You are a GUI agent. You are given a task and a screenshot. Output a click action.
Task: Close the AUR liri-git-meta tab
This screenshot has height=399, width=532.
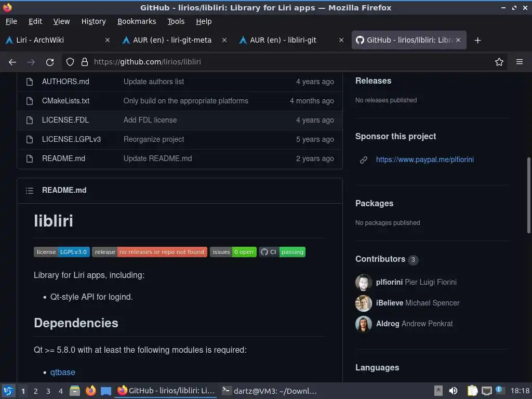[x=224, y=40]
